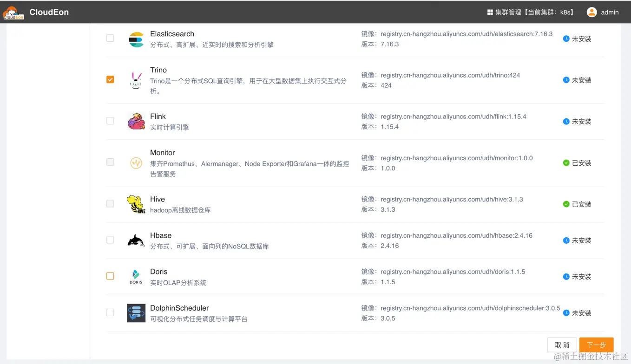Click the Hbase orca logo

tap(136, 240)
